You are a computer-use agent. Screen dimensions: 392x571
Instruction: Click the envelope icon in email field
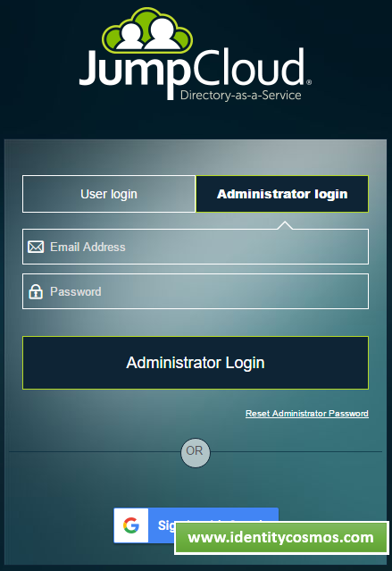pos(36,247)
